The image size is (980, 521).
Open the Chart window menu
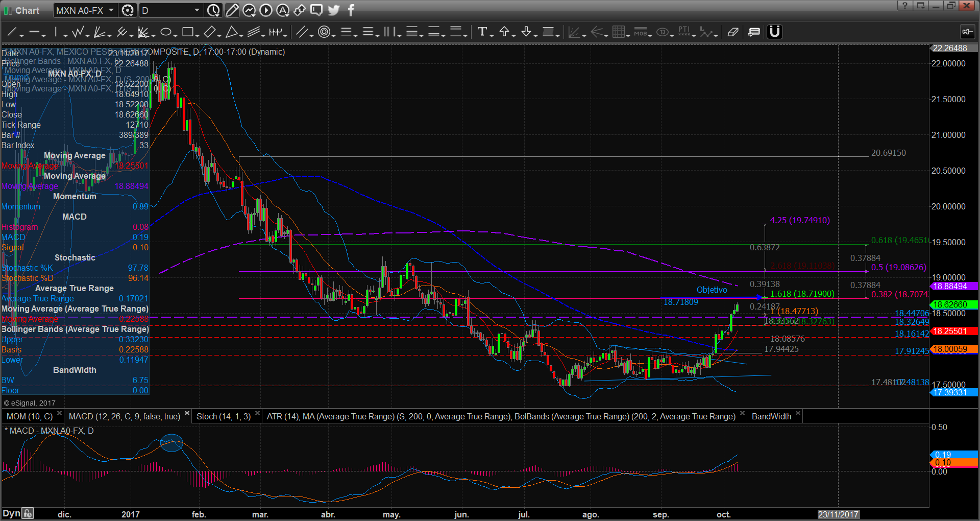pyautogui.click(x=22, y=10)
